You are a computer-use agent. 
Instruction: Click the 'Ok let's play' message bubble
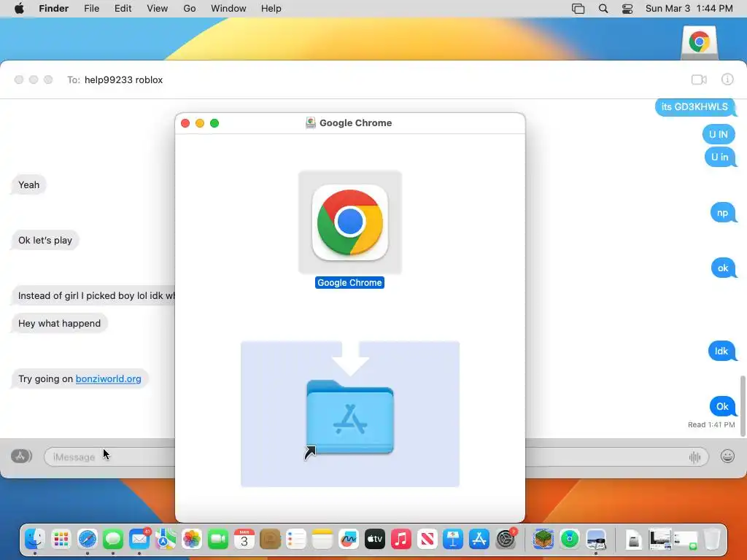pos(45,241)
